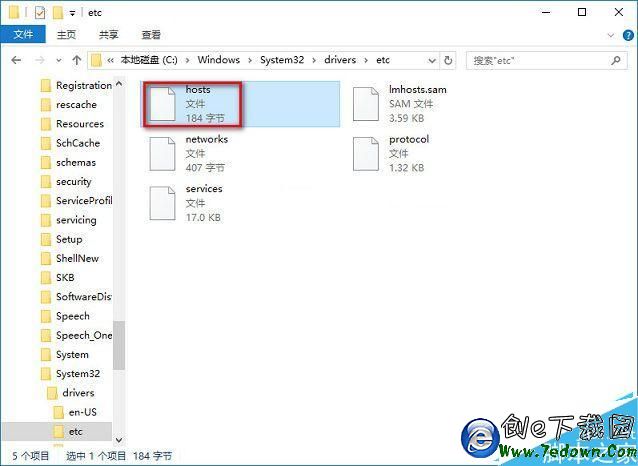Select System32 folder in tree
The width and height of the screenshot is (638, 466).
click(76, 374)
